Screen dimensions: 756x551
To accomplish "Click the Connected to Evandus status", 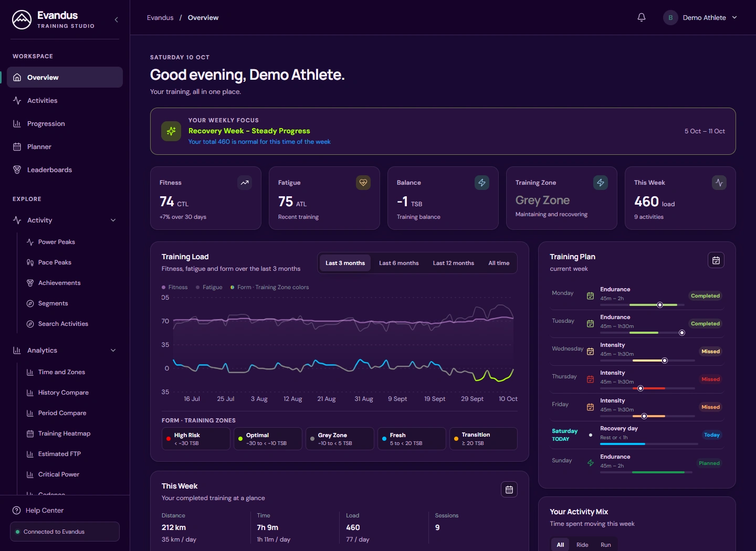I will [65, 532].
